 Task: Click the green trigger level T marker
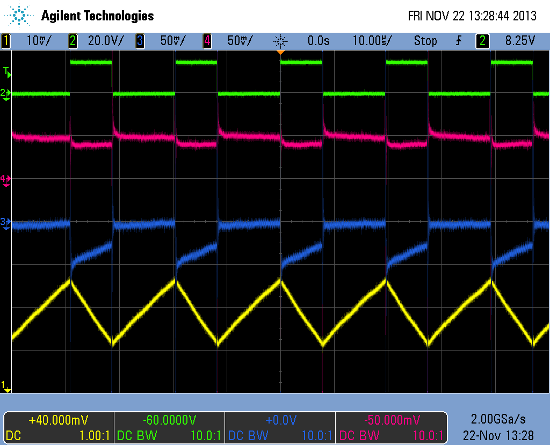click(7, 72)
